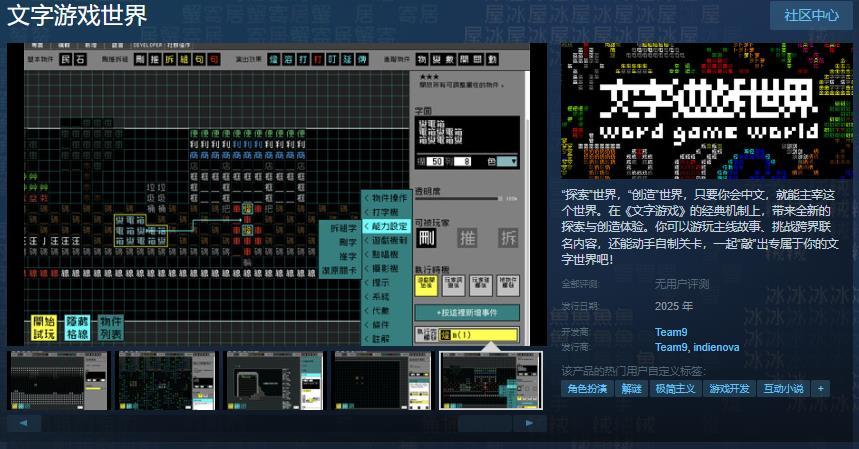The height and width of the screenshot is (449, 859).
Task: Toggle the 隱藏格線 grid line tile
Action: pos(78,327)
